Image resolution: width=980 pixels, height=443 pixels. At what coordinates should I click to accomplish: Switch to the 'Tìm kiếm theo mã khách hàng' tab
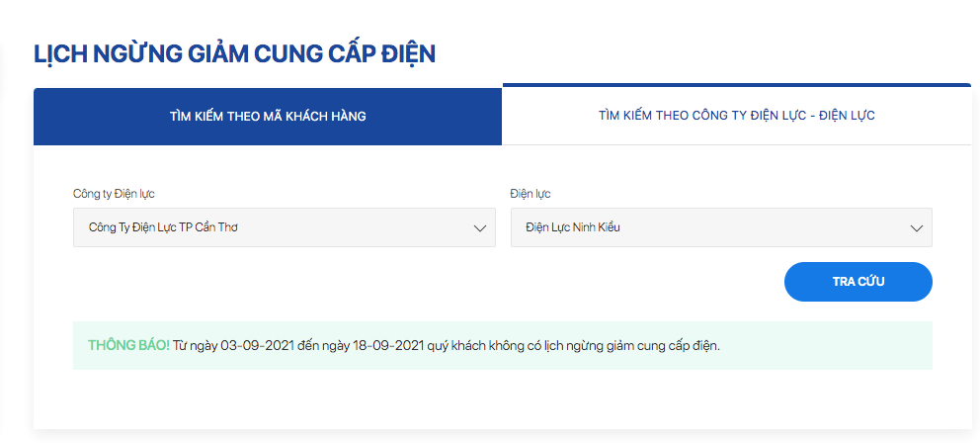pos(268,117)
